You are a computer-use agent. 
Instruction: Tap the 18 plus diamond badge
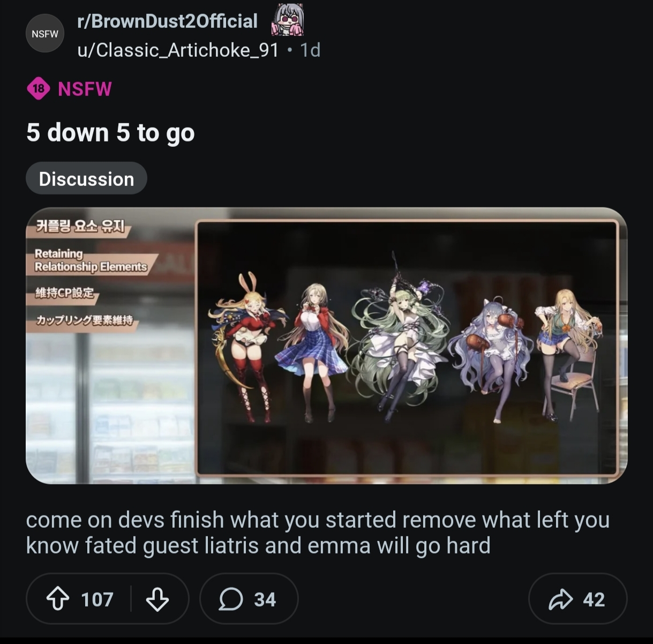tap(39, 89)
